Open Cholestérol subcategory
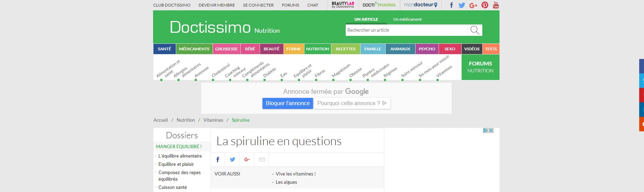Image resolution: width=644 pixels, height=192 pixels. coord(221,71)
